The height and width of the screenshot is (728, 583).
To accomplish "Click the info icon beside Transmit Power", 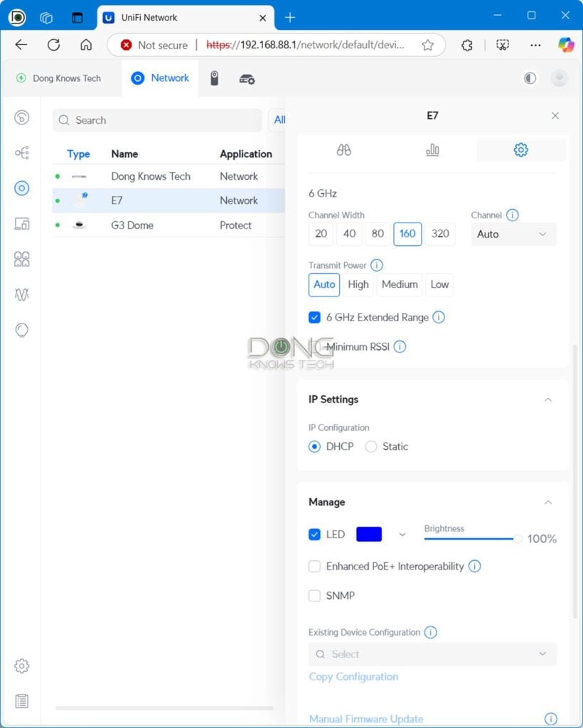I will point(377,265).
